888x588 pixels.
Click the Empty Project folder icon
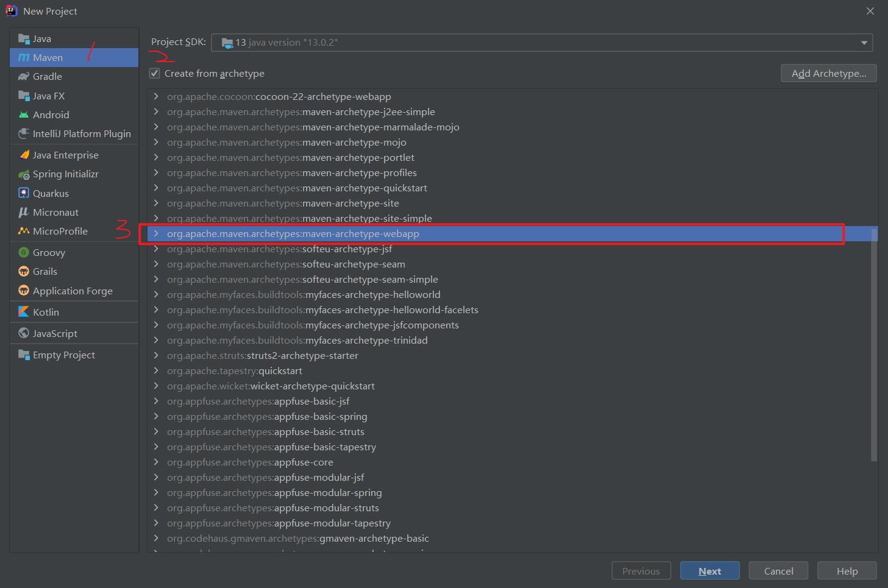[x=24, y=355]
